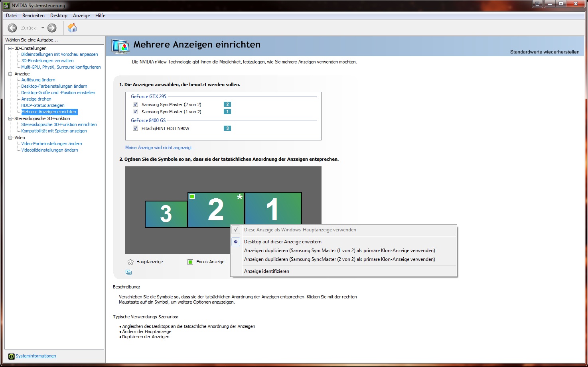Click the GeForce 8400 GS group label

148,120
